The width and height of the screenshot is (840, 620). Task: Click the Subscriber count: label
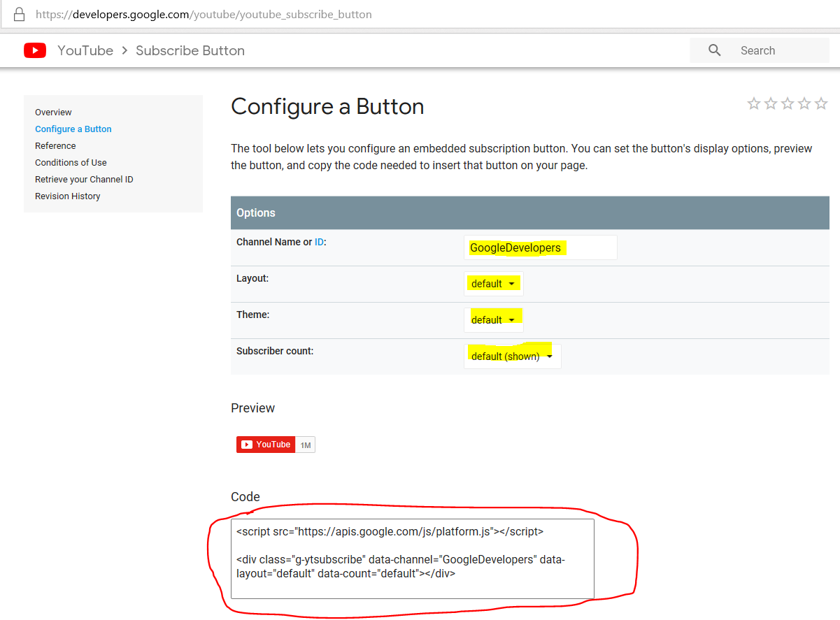(275, 351)
